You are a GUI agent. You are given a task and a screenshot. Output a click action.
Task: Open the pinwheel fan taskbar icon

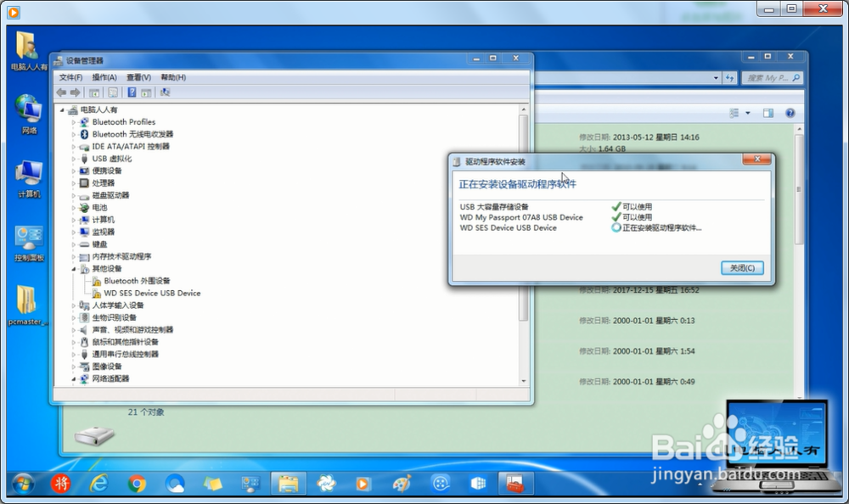pos(327,484)
